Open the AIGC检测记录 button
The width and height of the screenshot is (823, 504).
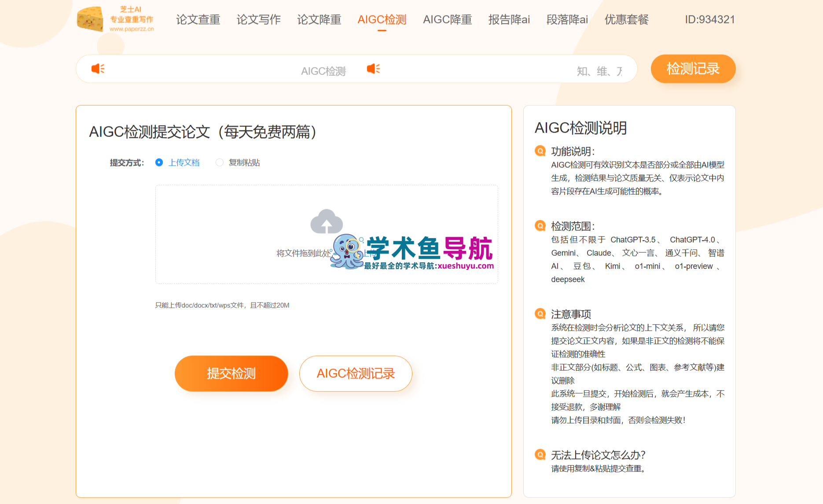click(356, 373)
